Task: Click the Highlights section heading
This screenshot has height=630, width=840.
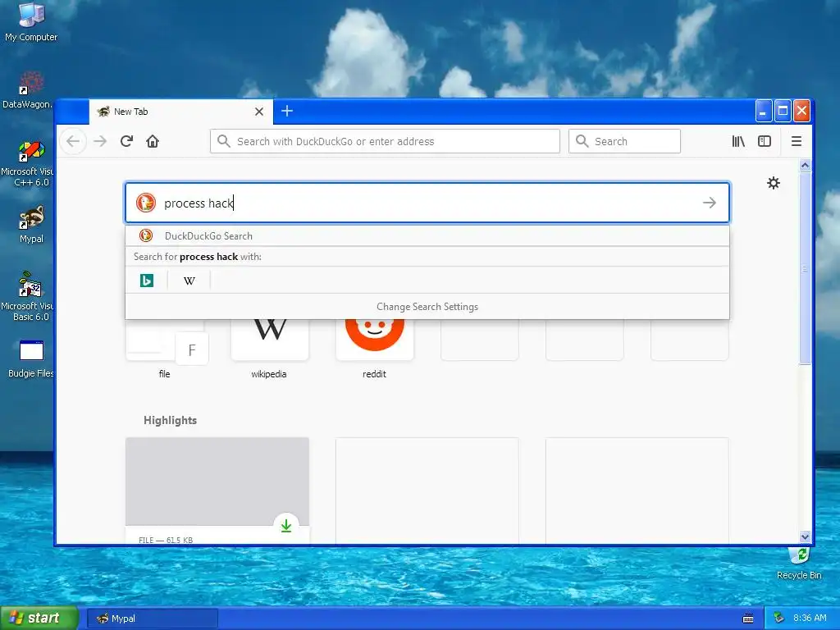Action: tap(171, 421)
